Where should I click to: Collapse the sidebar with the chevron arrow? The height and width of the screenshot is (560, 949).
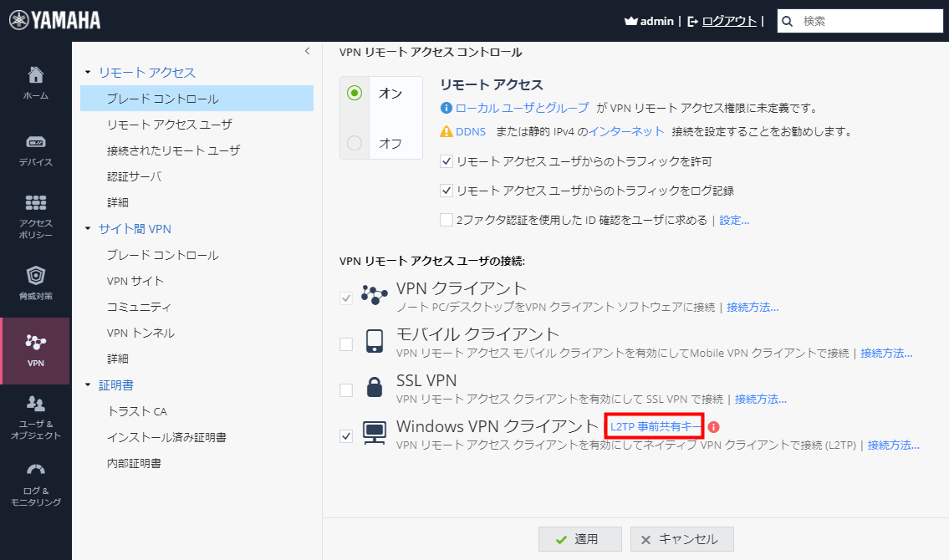point(307,51)
